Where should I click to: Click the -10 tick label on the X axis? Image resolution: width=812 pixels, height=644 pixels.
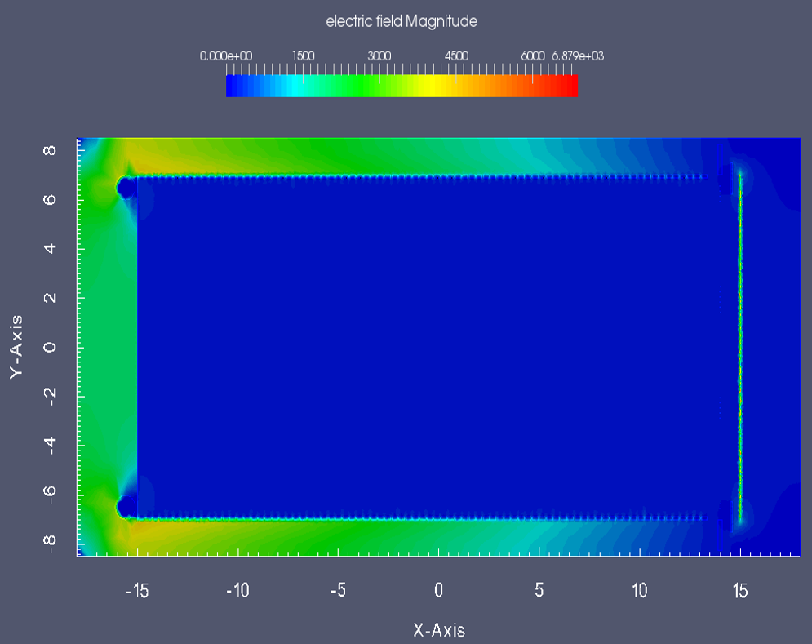(237, 590)
